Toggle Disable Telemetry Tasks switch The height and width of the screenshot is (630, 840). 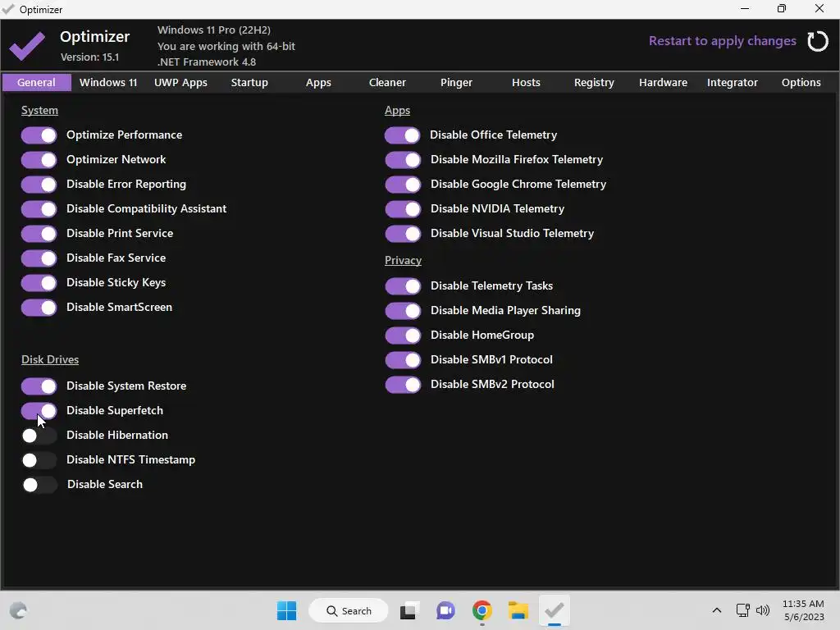pyautogui.click(x=403, y=286)
